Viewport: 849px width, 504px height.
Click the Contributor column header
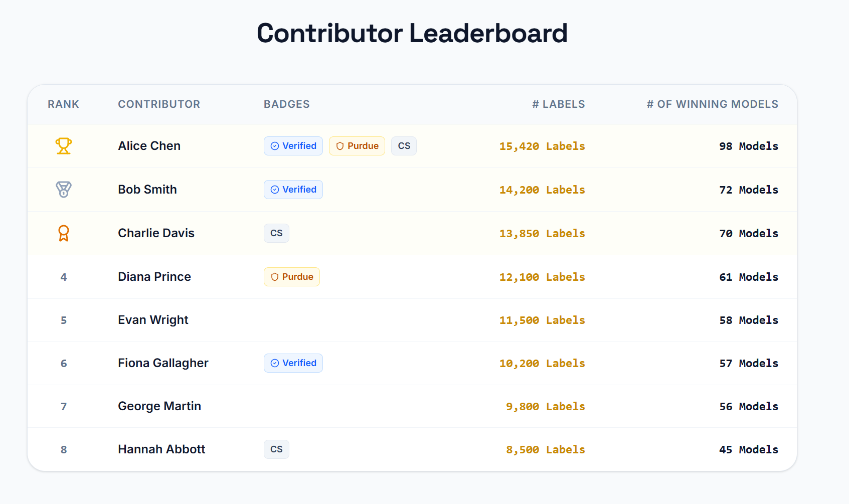point(159,104)
